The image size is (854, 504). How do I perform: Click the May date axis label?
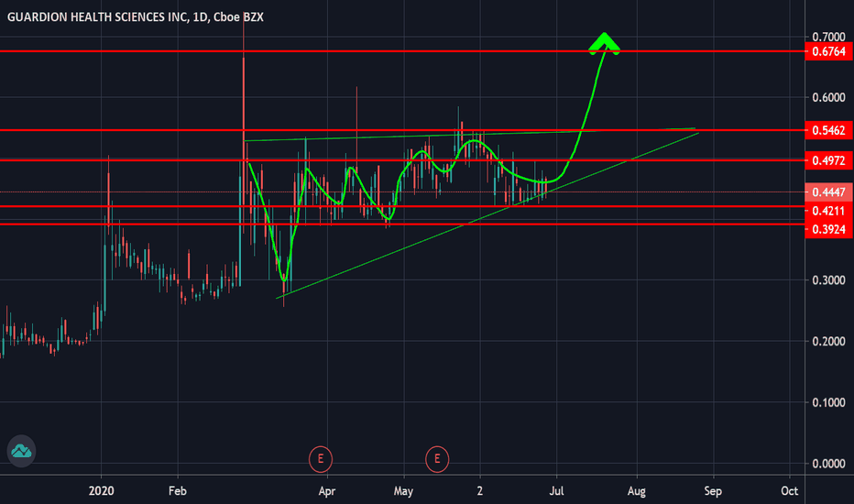click(403, 491)
